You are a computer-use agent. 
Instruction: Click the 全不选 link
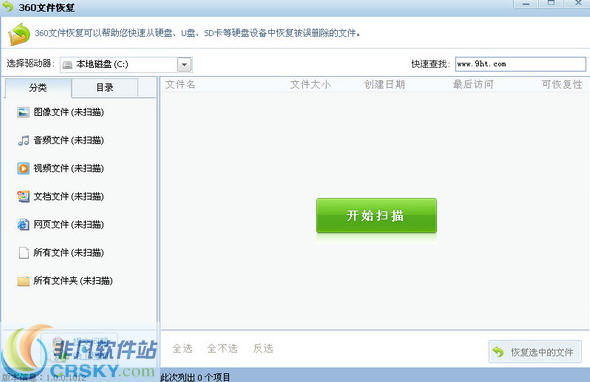point(223,349)
